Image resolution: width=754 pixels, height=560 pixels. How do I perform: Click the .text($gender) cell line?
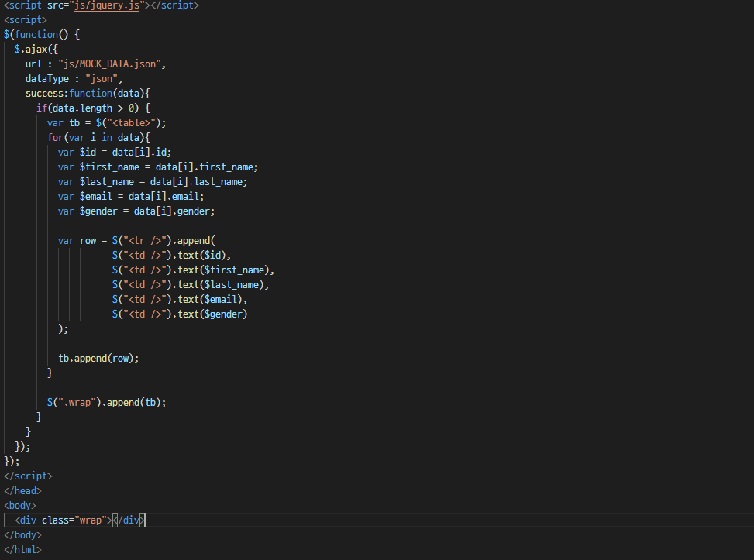pos(180,314)
